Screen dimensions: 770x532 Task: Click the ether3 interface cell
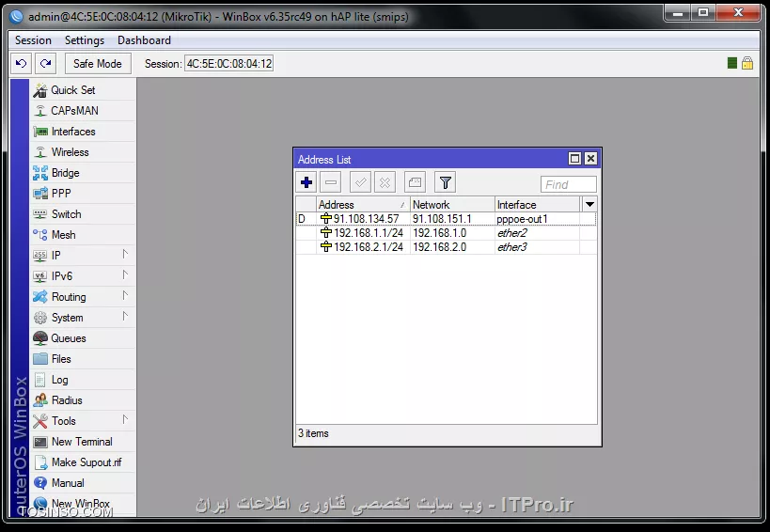537,247
